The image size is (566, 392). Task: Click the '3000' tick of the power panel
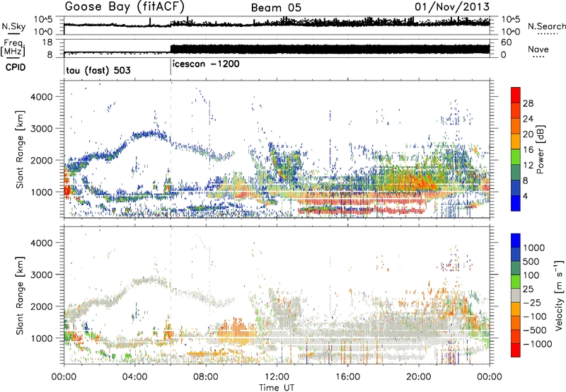41,129
